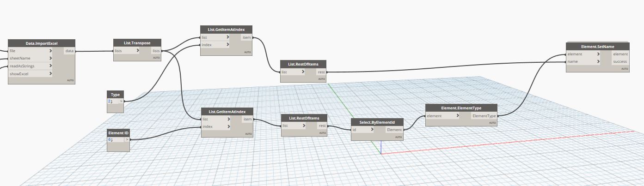This screenshot has height=186, width=644.
Task: Click the Type code block output arrow
Action: tap(122, 101)
